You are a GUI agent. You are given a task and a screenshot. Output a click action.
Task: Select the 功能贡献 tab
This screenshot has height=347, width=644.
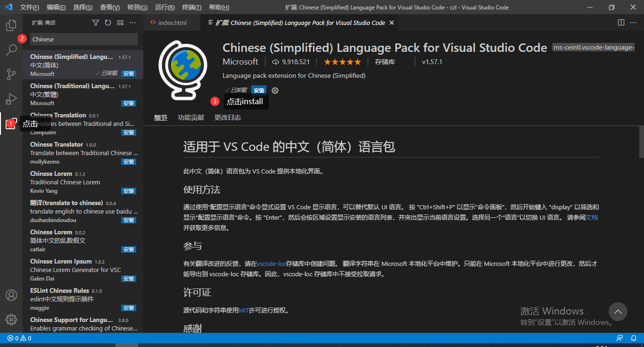point(191,117)
